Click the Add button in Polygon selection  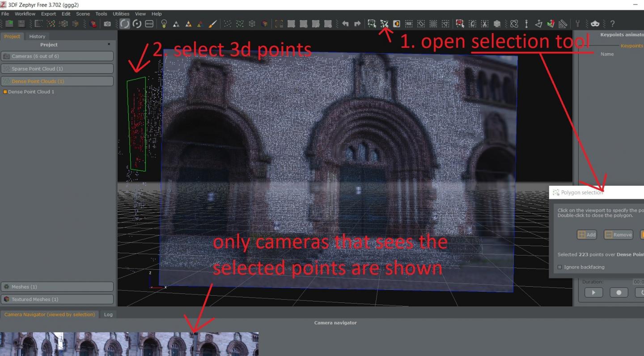tap(587, 235)
